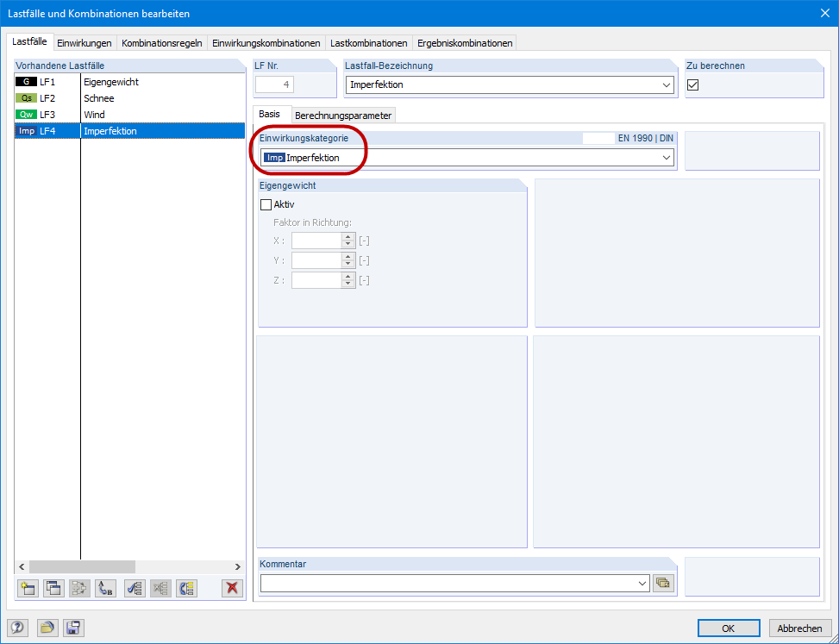Click the Z direction factor field
The height and width of the screenshot is (644, 839).
point(316,280)
